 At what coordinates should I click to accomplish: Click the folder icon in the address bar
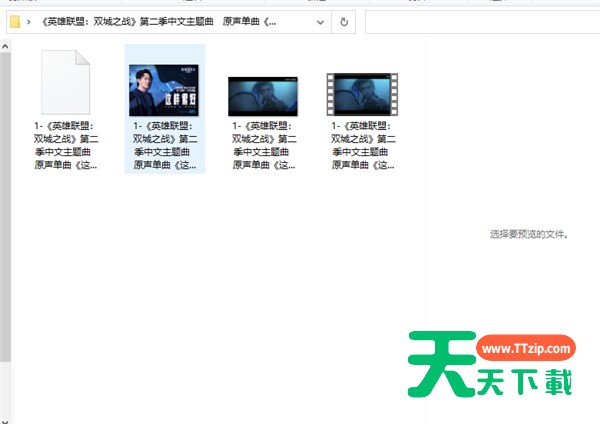[15, 21]
